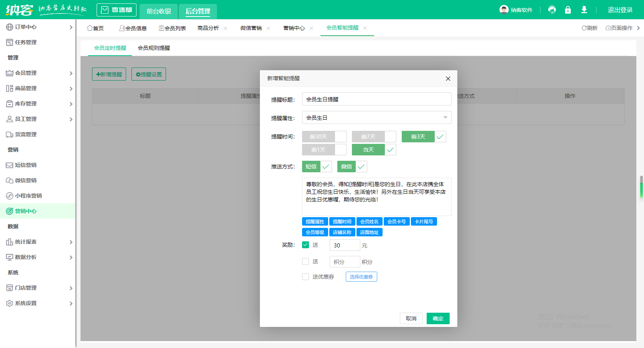Expand the 订单中心 sidebar chevron

click(x=71, y=27)
